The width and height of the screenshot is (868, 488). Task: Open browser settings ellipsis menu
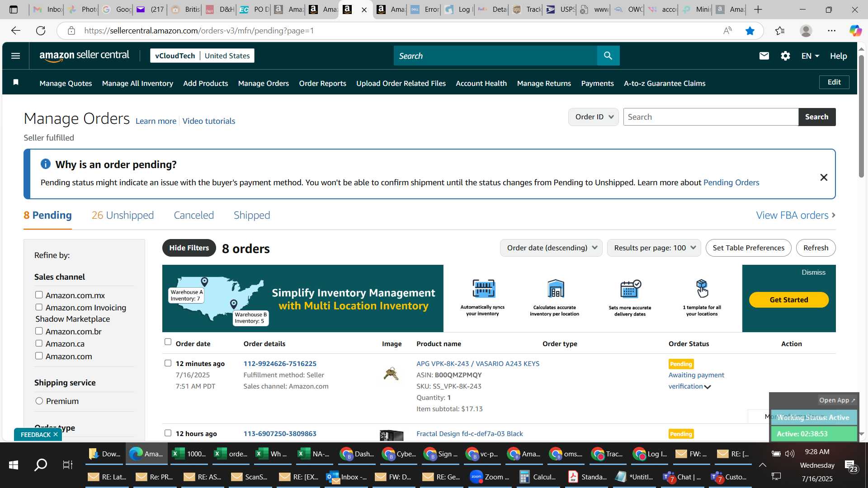831,31
